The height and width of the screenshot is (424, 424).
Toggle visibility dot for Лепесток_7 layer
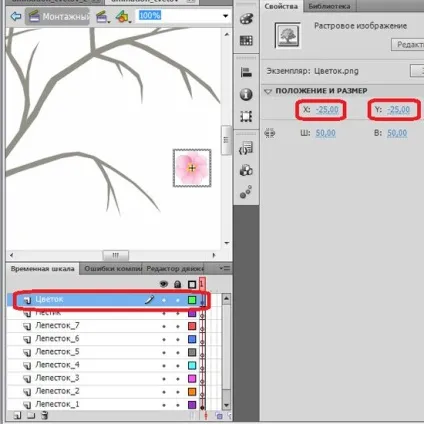pos(164,326)
